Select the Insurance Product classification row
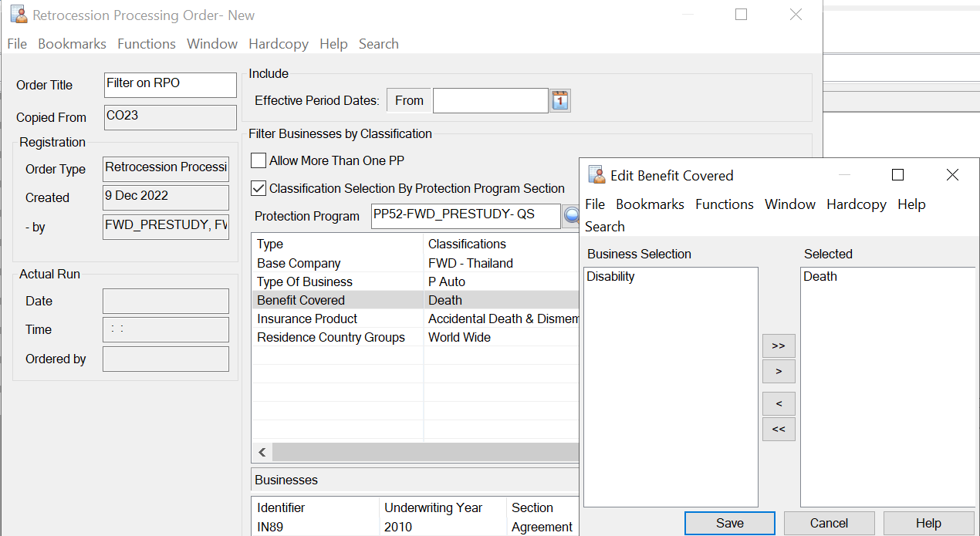The image size is (980, 536). 307,319
